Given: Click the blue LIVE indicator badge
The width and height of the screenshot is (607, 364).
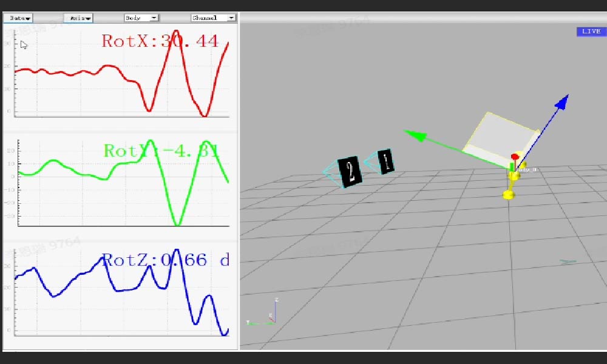Looking at the screenshot, I should [x=590, y=32].
